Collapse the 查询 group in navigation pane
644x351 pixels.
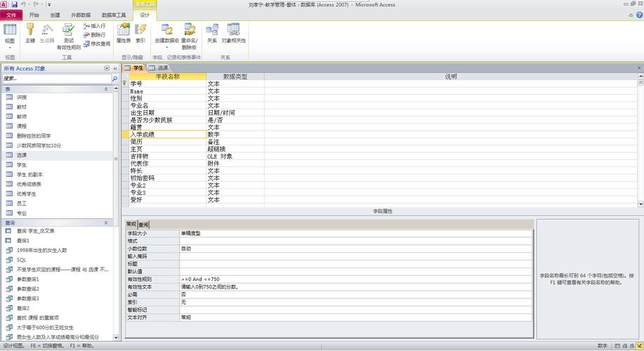107,223
